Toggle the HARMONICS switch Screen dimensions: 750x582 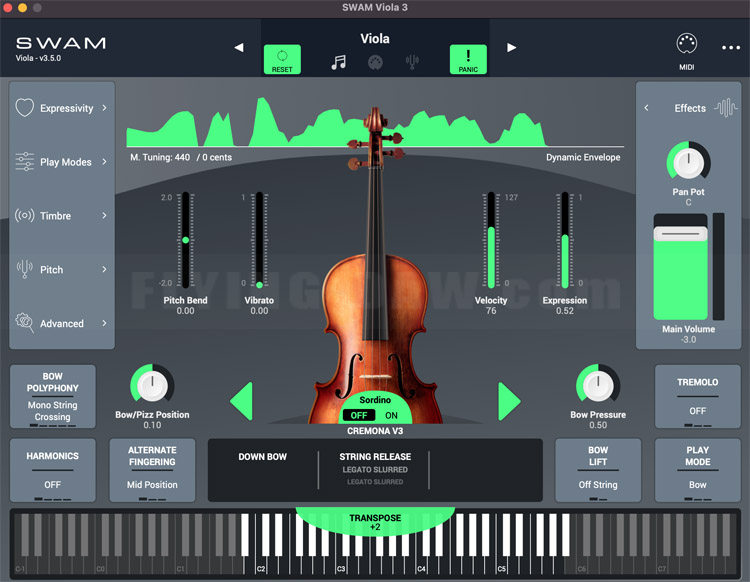(53, 470)
